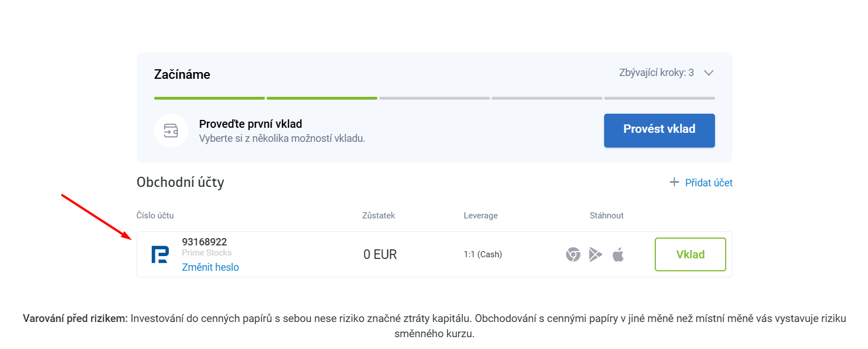Open the Google Play download icon
The width and height of the screenshot is (868, 349).
pos(595,254)
